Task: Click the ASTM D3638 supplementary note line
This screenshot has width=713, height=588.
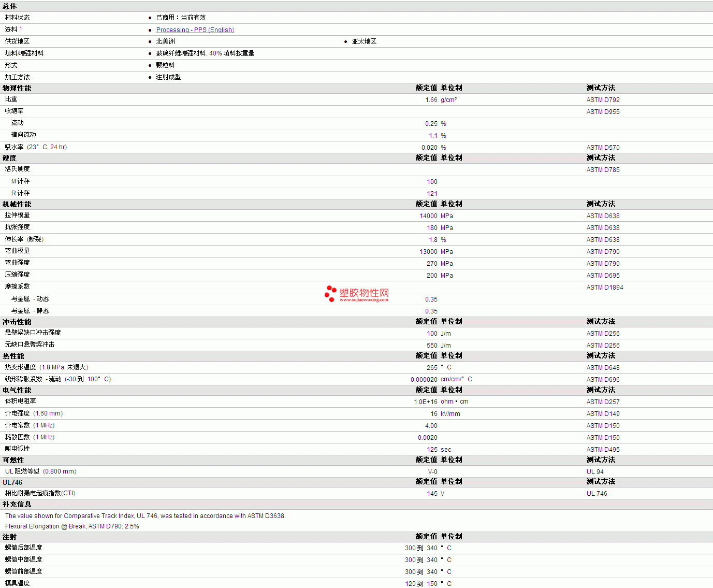Action: click(145, 516)
